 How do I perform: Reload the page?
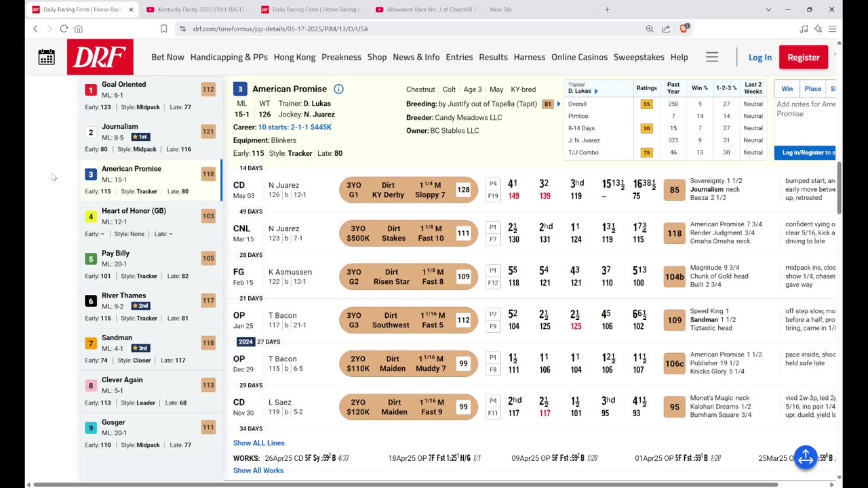(64, 28)
